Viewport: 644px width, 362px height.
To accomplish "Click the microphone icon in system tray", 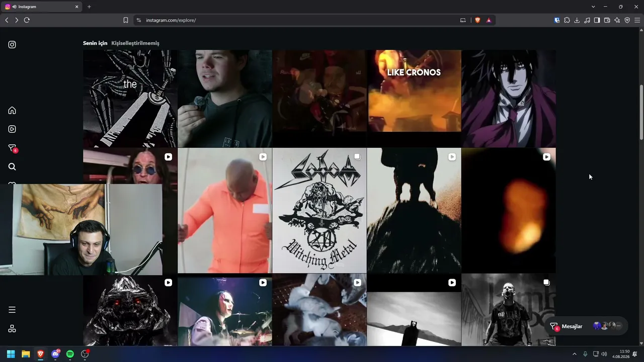I will point(585,354).
